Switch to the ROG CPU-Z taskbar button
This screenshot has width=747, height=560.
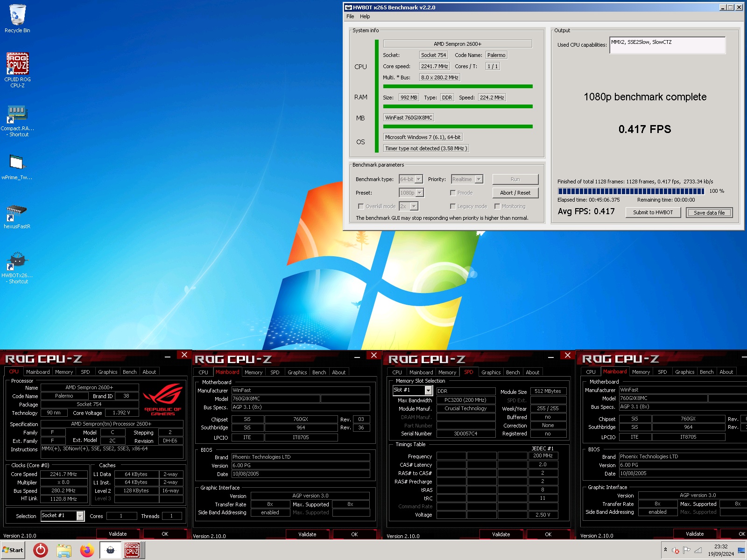point(133,551)
